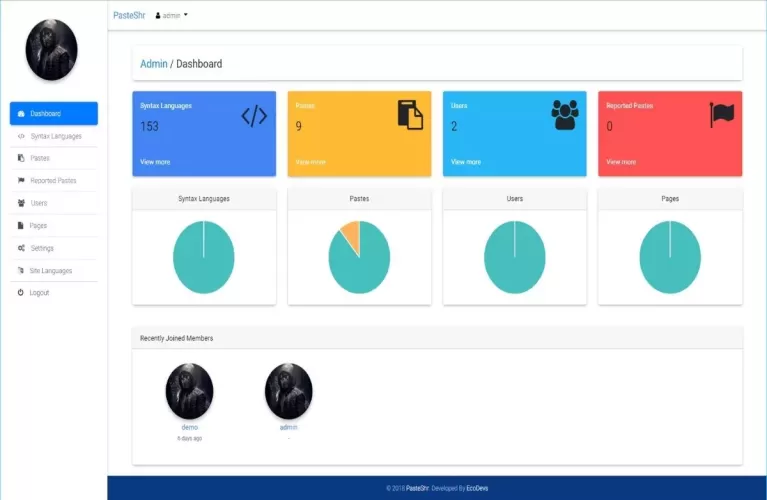Click the orange slice of the Pastes pie chart
This screenshot has height=500, width=767.
(350, 234)
